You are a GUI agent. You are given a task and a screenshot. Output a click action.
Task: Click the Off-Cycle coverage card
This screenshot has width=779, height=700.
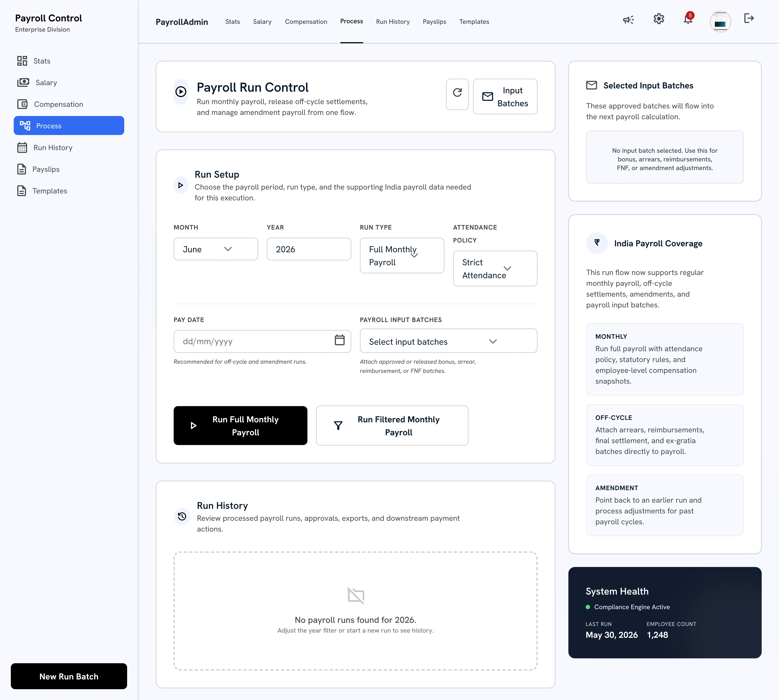[x=665, y=435]
